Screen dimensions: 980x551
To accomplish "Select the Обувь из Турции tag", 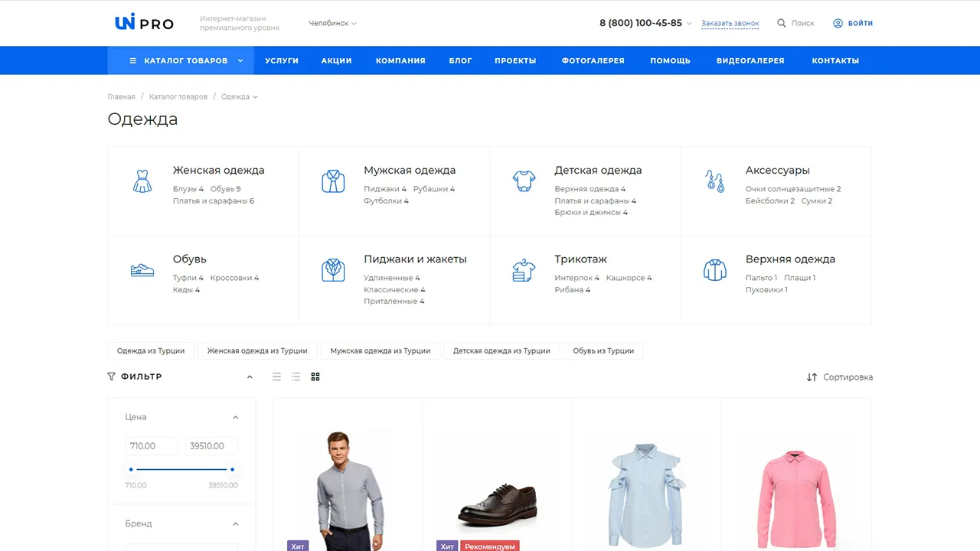I will [x=603, y=350].
